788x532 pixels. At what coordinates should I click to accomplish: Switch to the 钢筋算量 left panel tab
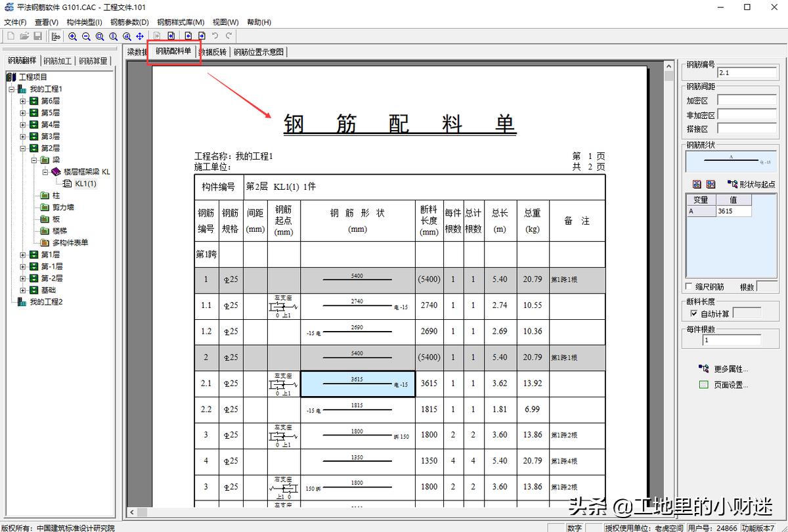coord(93,61)
